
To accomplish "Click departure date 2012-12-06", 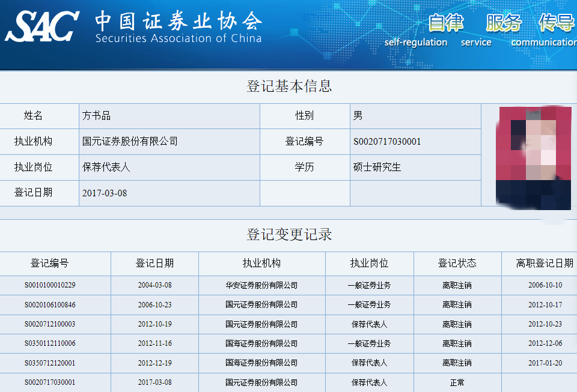I will click(545, 343).
